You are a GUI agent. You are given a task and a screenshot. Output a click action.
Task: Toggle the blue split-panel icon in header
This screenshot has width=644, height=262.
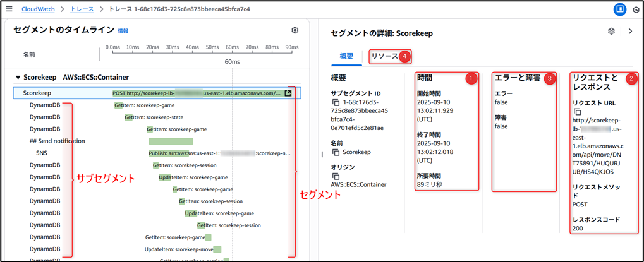(x=620, y=9)
